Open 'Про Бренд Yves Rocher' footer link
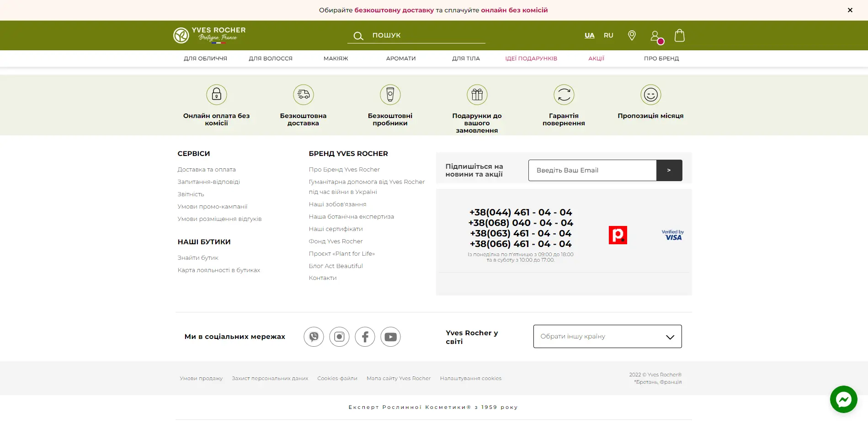 (x=344, y=170)
